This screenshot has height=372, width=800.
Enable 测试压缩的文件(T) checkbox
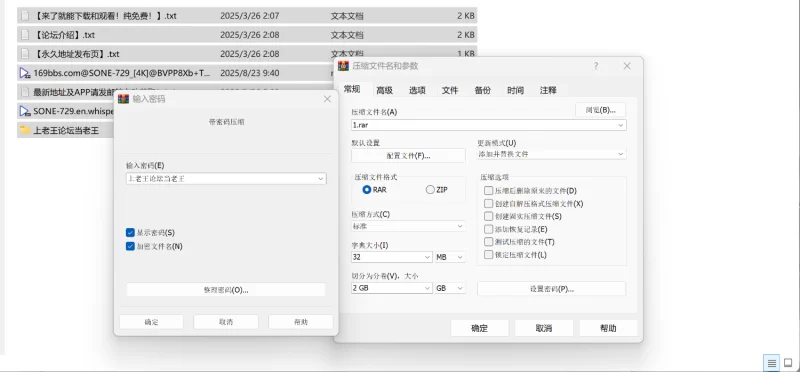489,242
